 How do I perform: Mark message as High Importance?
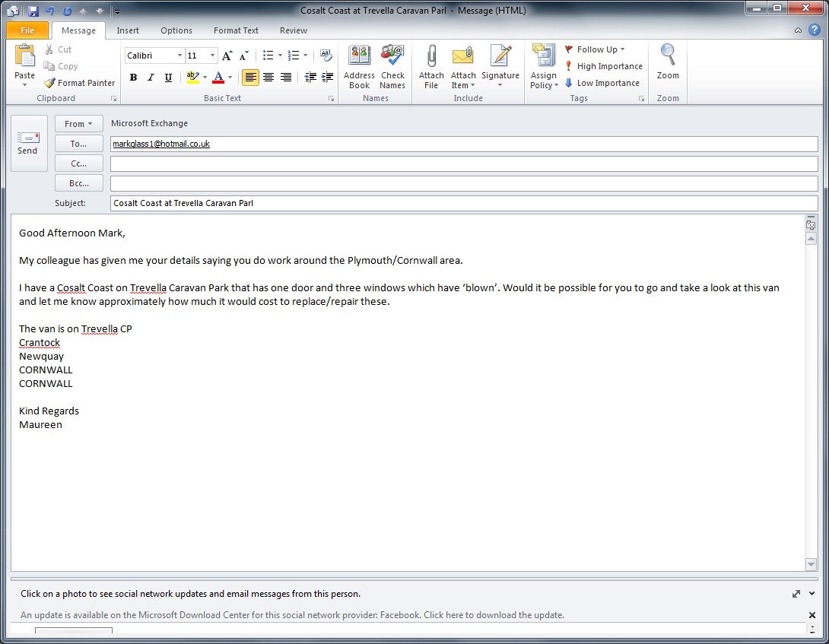pos(603,66)
